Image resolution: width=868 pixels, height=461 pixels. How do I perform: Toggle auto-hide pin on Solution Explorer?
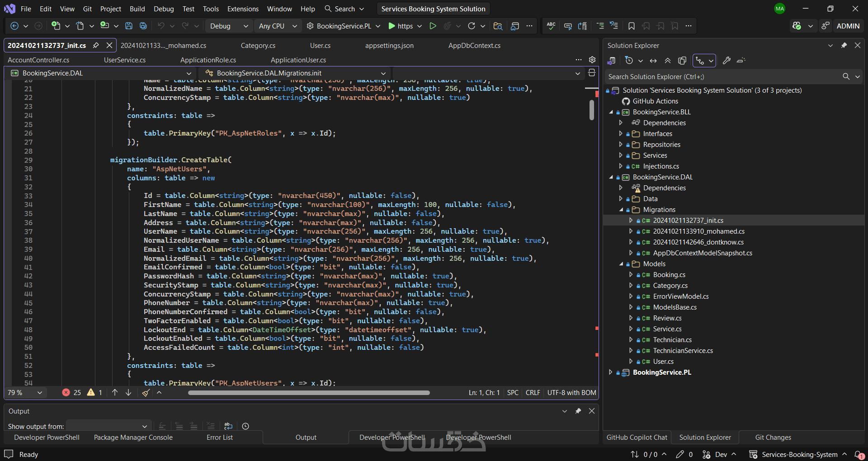pos(844,45)
